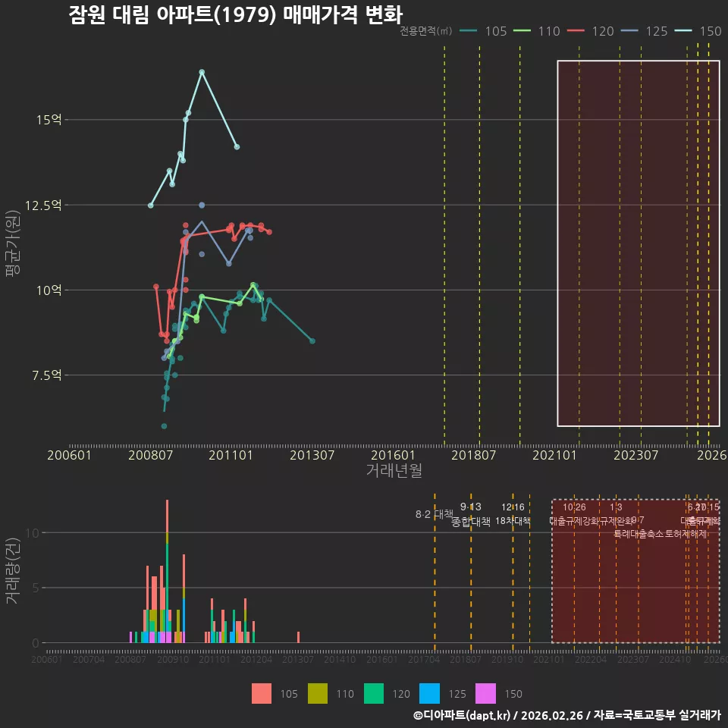Click the 12·16 18차대책 policy marker label
The image size is (728, 728).
coord(513,514)
